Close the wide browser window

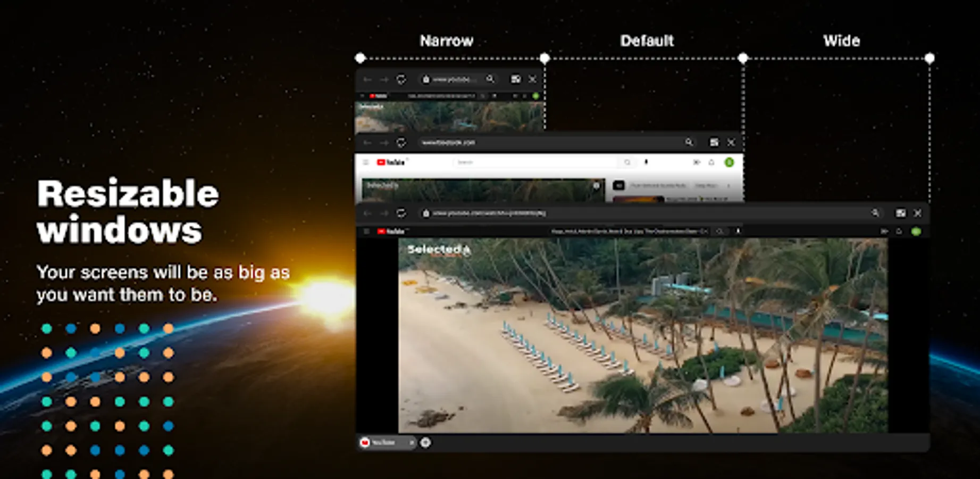(917, 213)
